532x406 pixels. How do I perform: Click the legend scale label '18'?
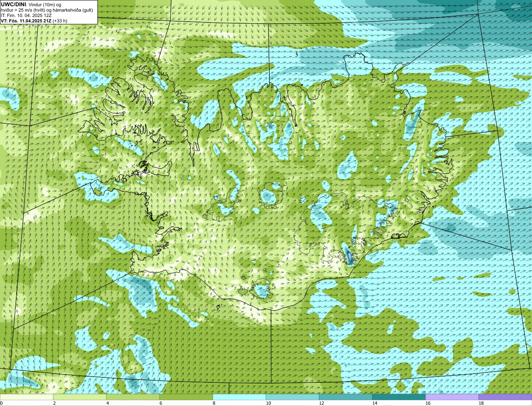click(481, 403)
